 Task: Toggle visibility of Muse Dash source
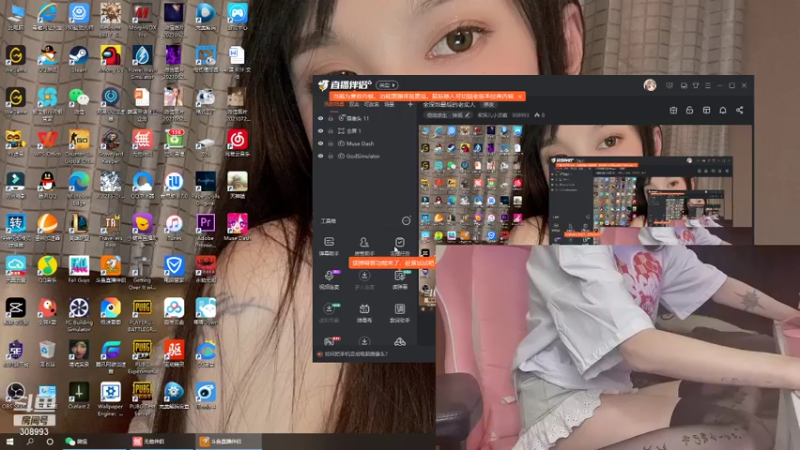pos(320,143)
